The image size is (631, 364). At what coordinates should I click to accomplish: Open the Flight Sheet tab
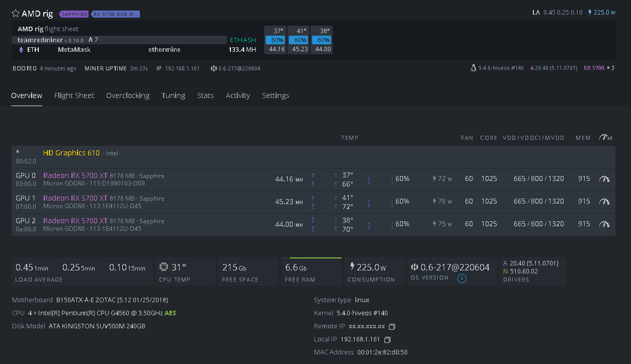pyautogui.click(x=74, y=96)
